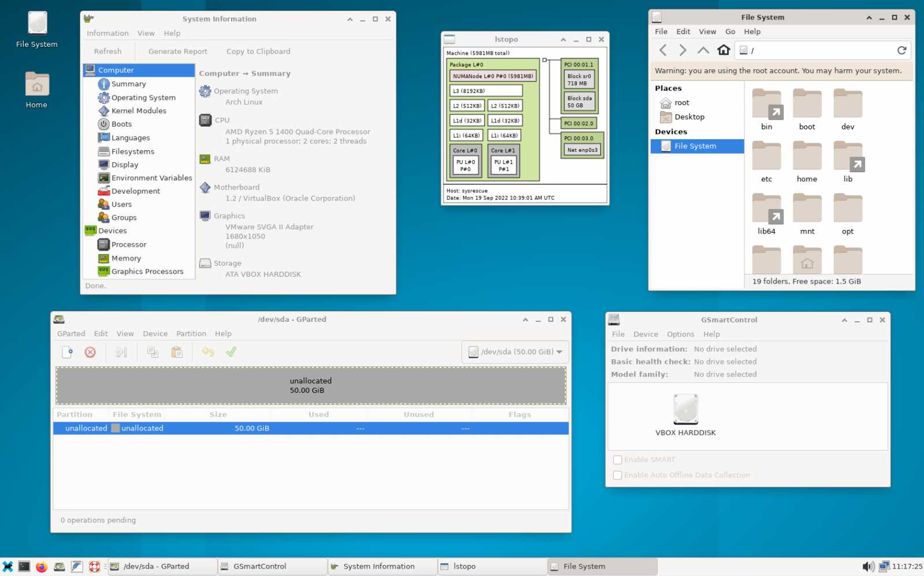
Task: Open the Partition menu in GParted
Action: click(x=191, y=334)
